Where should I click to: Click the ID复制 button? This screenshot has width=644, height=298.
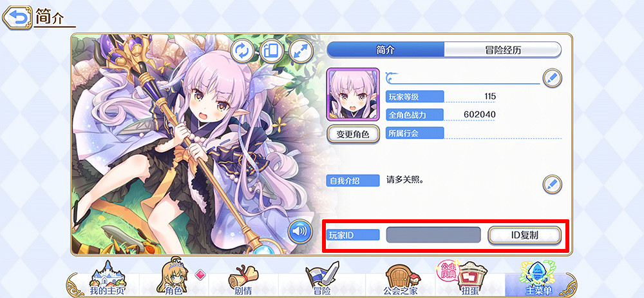[x=524, y=235]
